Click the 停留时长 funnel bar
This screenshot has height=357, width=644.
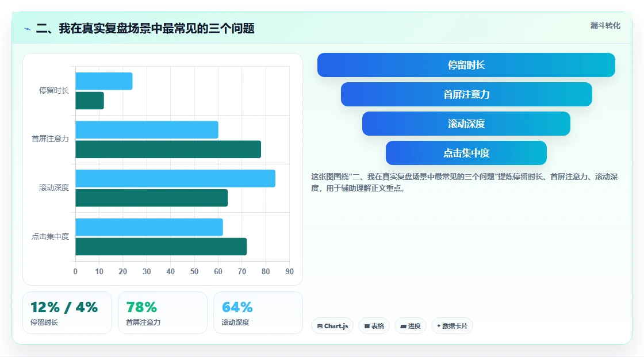click(466, 65)
